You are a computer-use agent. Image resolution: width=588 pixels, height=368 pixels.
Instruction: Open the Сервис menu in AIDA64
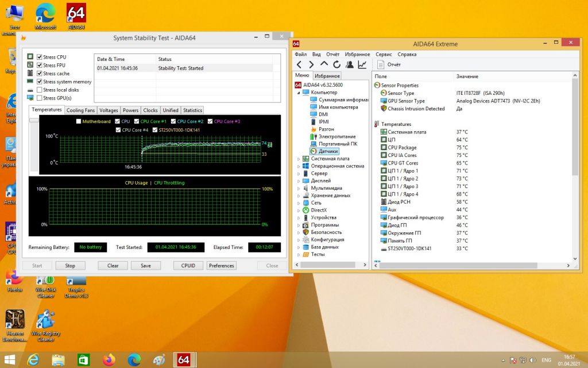(x=384, y=55)
